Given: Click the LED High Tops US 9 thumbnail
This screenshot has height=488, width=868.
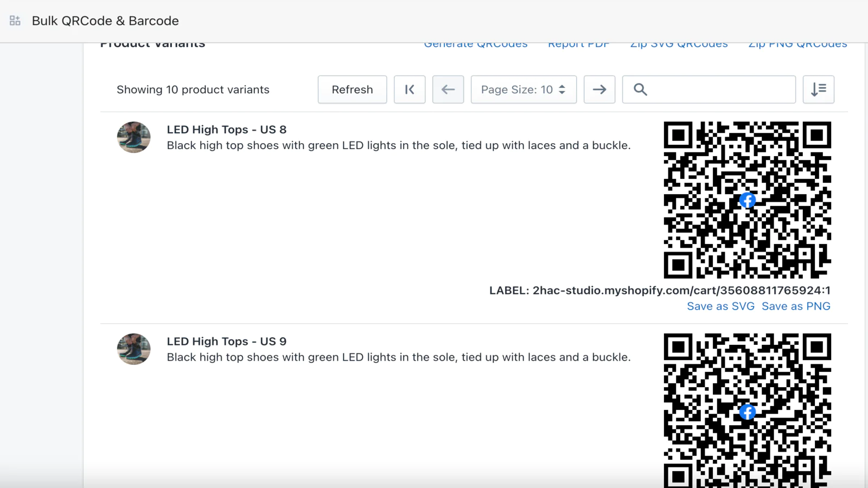Looking at the screenshot, I should [x=133, y=349].
